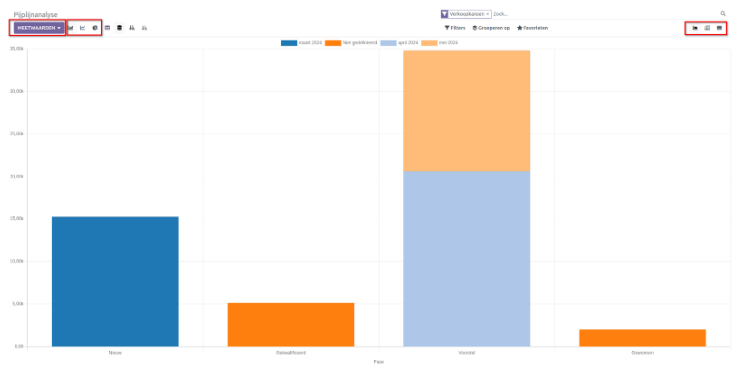This screenshot has width=751, height=375.
Task: Open the Filters menu
Action: click(x=455, y=28)
